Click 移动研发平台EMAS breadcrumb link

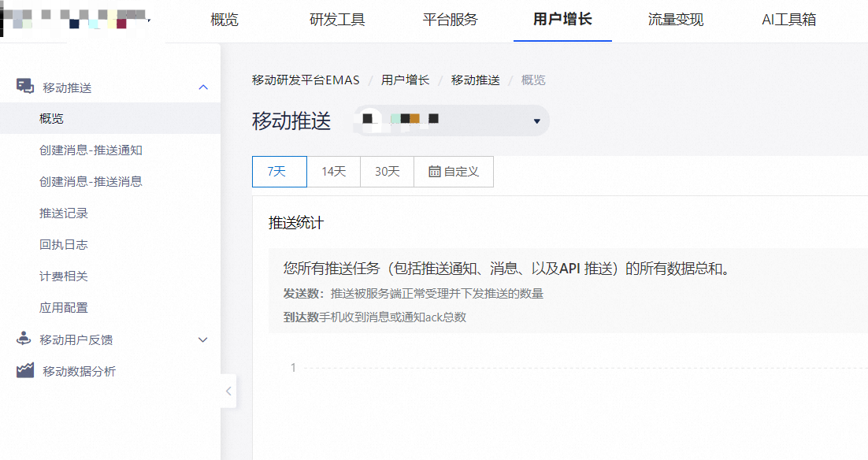tap(306, 80)
